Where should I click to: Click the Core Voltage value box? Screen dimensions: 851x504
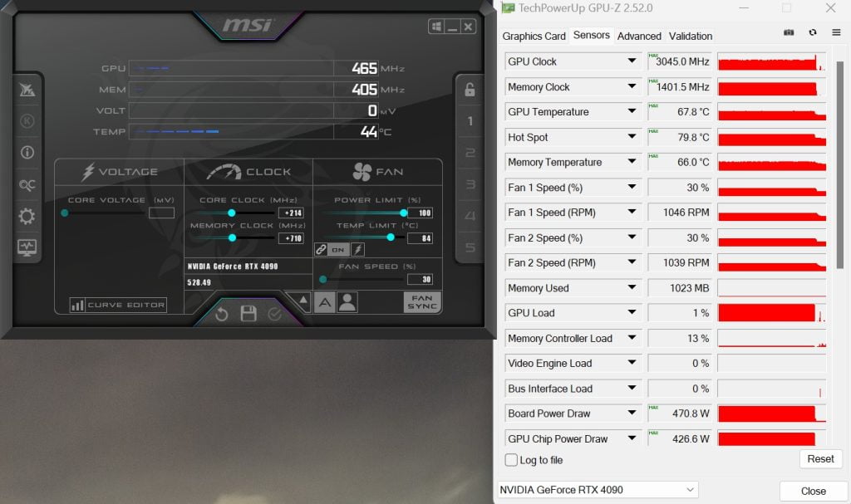(161, 213)
